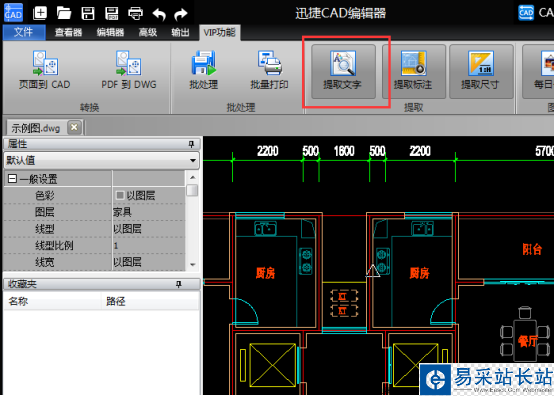Open the 默认值 dropdown
Image resolution: width=554 pixels, height=396 pixels.
click(193, 160)
